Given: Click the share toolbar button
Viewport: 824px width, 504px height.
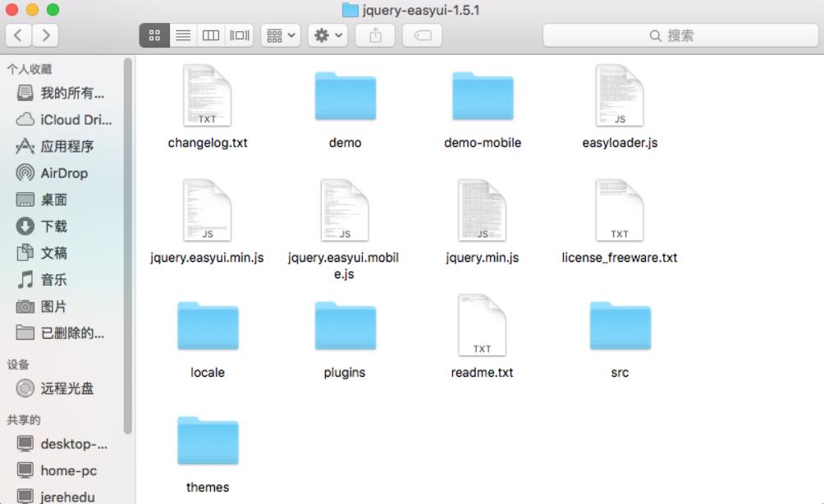Looking at the screenshot, I should tap(375, 35).
